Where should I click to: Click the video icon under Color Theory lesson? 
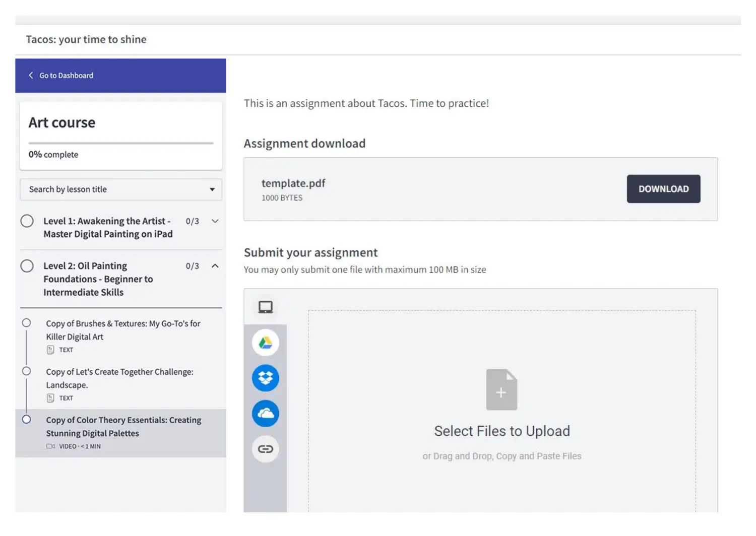coord(50,446)
